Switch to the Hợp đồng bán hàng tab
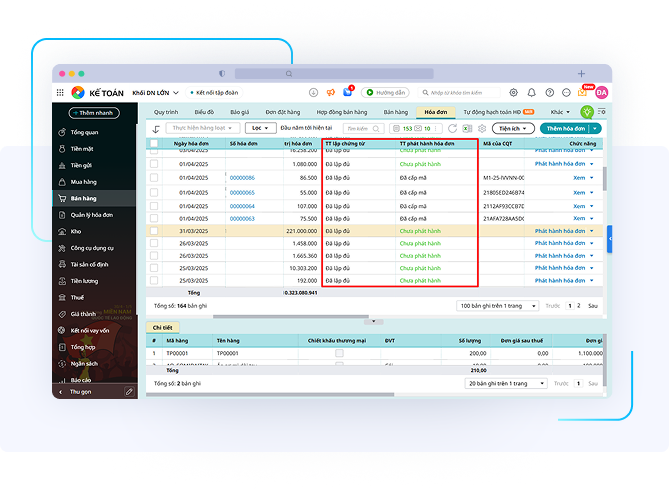Viewport: 669px width, 489px height. click(x=341, y=113)
